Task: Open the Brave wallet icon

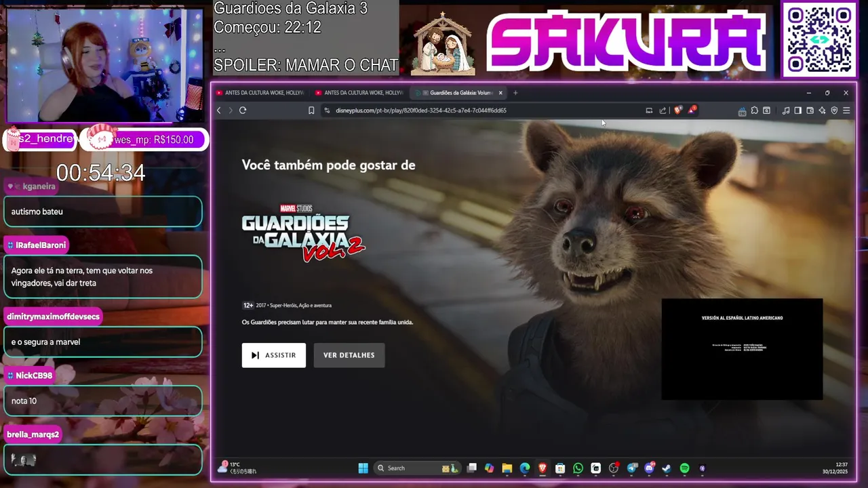Action: coord(810,110)
